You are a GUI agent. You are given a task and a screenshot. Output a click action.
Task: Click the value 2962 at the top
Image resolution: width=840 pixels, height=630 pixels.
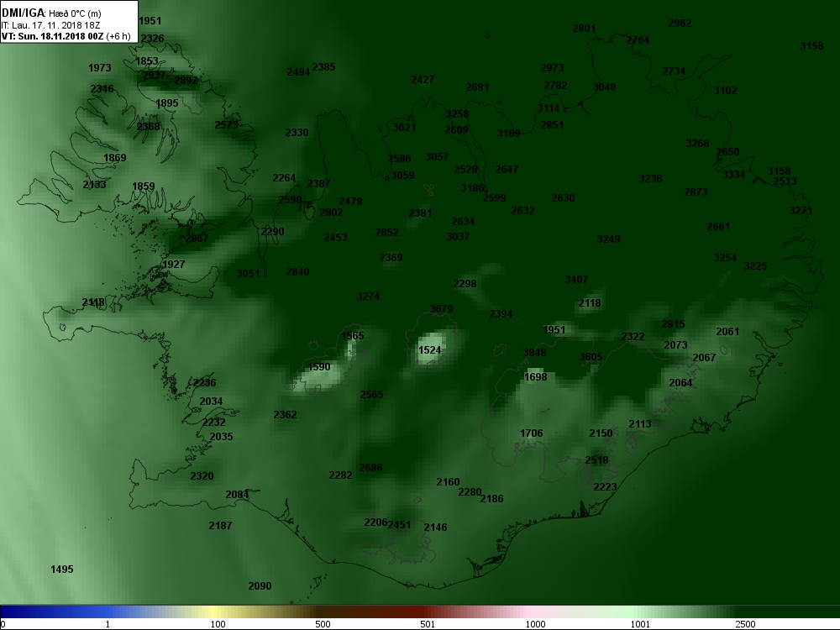(x=680, y=24)
